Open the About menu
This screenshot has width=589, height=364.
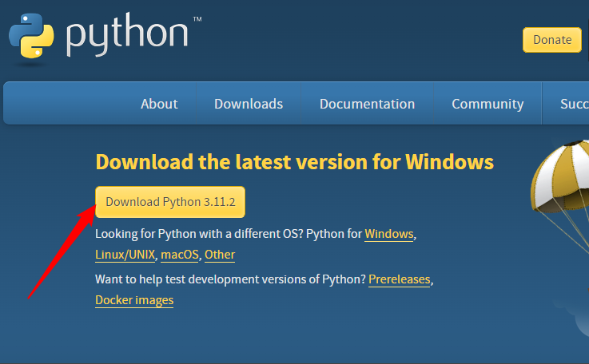tap(159, 104)
